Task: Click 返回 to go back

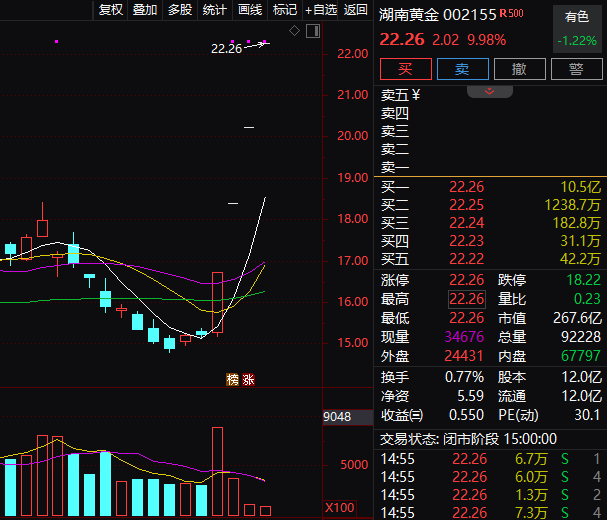Action: click(x=356, y=10)
